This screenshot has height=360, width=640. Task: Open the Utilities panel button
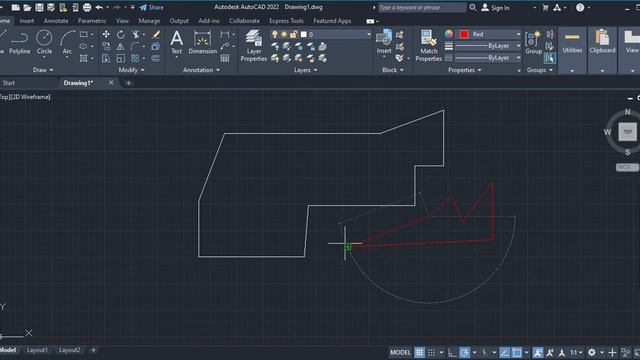pyautogui.click(x=572, y=51)
